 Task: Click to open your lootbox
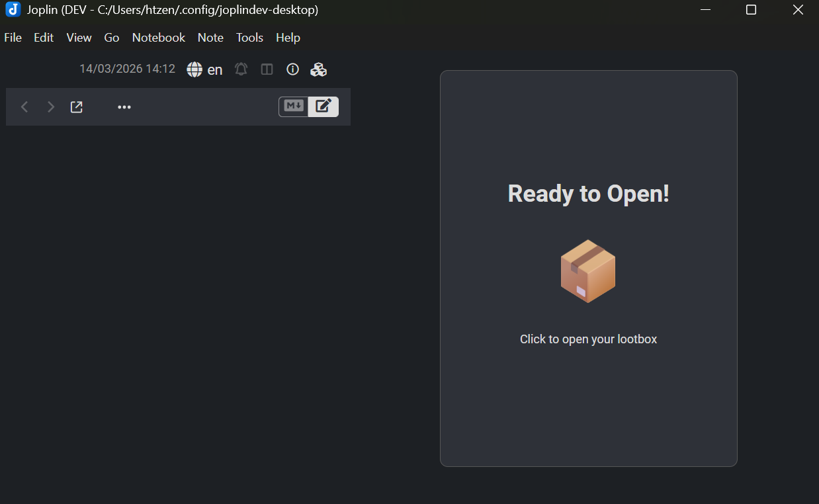(x=588, y=339)
